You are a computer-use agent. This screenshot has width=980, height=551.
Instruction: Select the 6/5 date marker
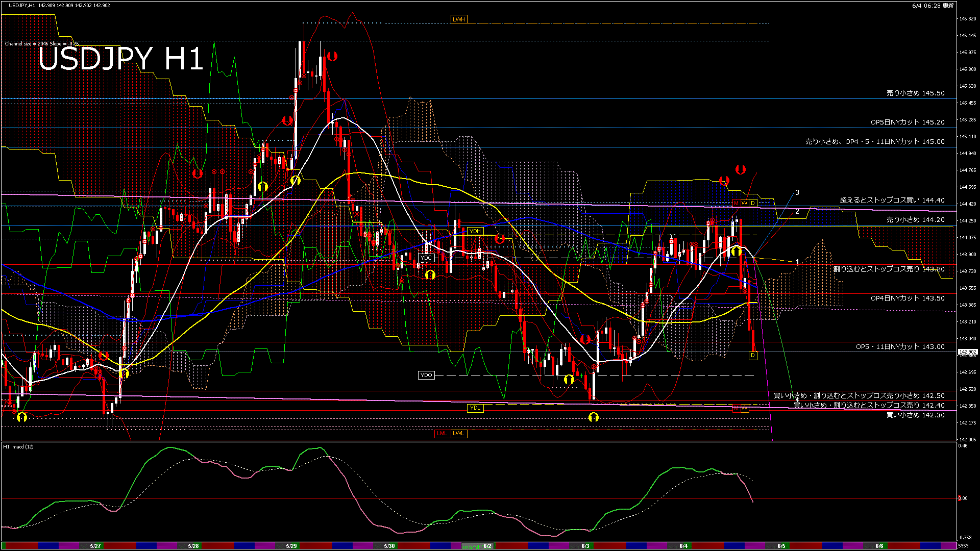(x=781, y=546)
